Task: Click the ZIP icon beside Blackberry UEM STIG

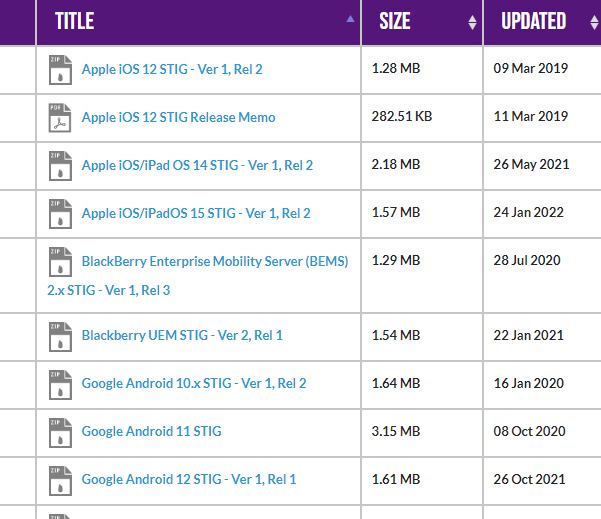Action: (x=60, y=337)
